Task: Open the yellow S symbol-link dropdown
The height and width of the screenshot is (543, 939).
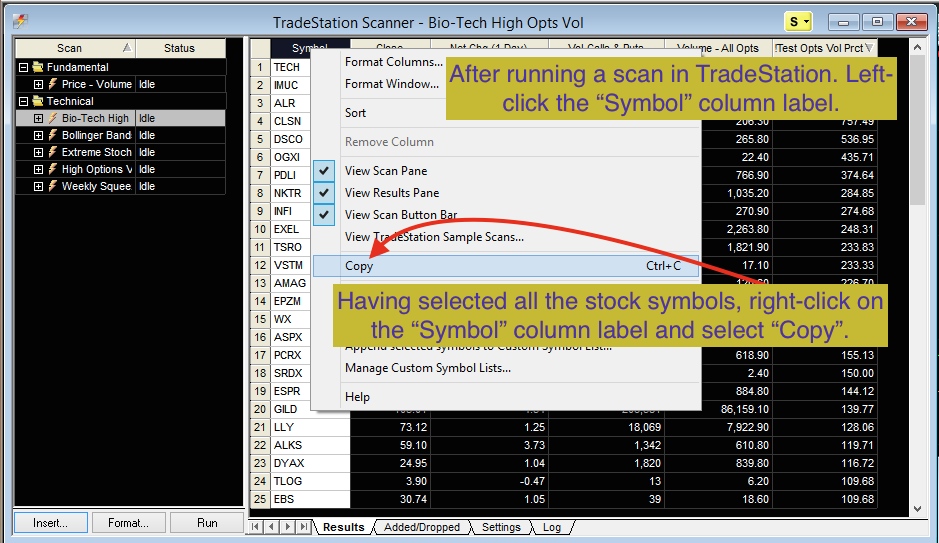Action: click(798, 22)
